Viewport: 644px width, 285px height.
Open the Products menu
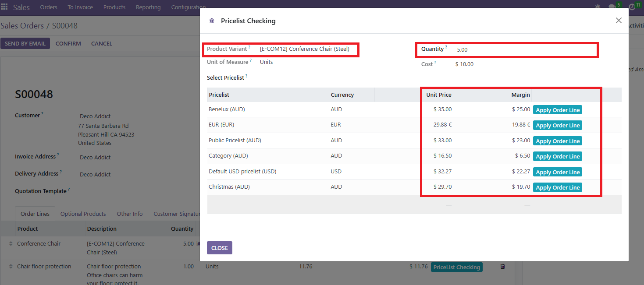[114, 7]
